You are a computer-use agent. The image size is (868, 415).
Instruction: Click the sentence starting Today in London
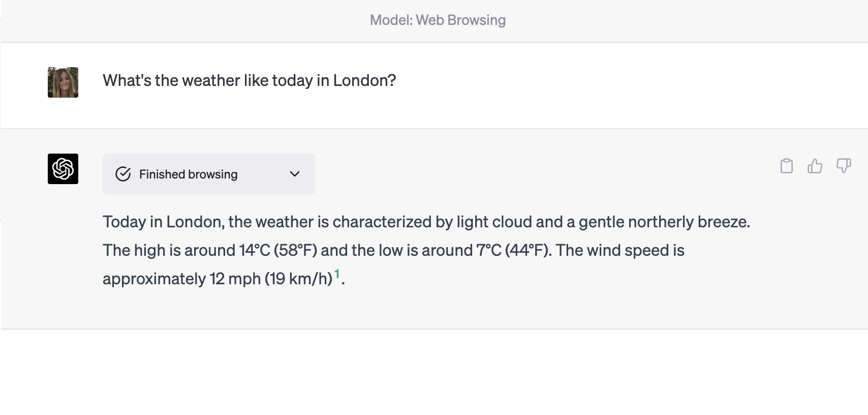(x=426, y=222)
